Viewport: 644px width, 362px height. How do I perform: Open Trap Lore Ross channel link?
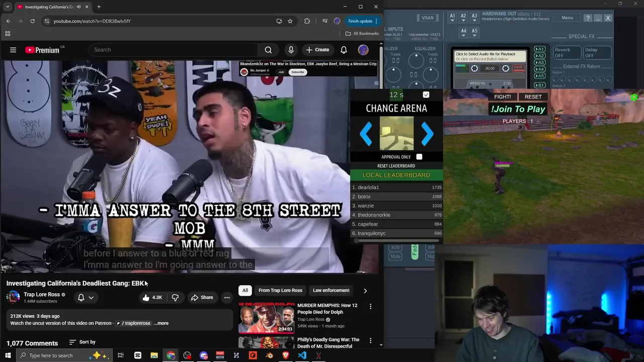(42, 295)
